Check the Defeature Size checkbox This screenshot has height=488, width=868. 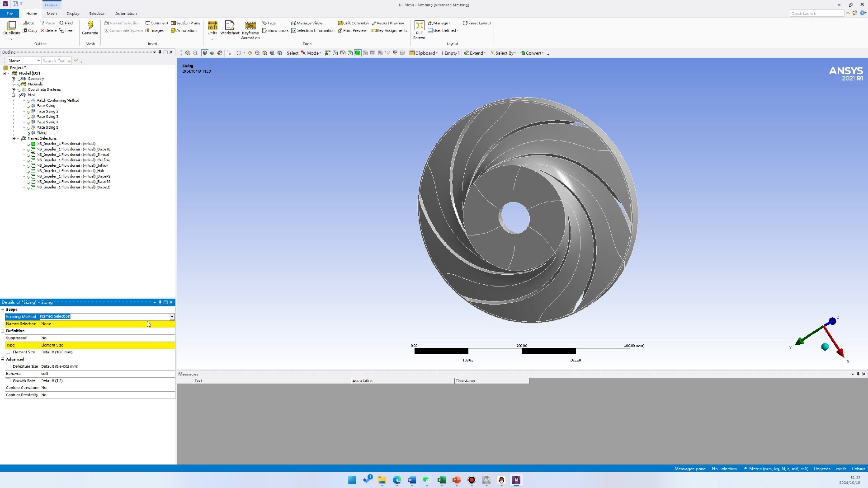coord(8,366)
